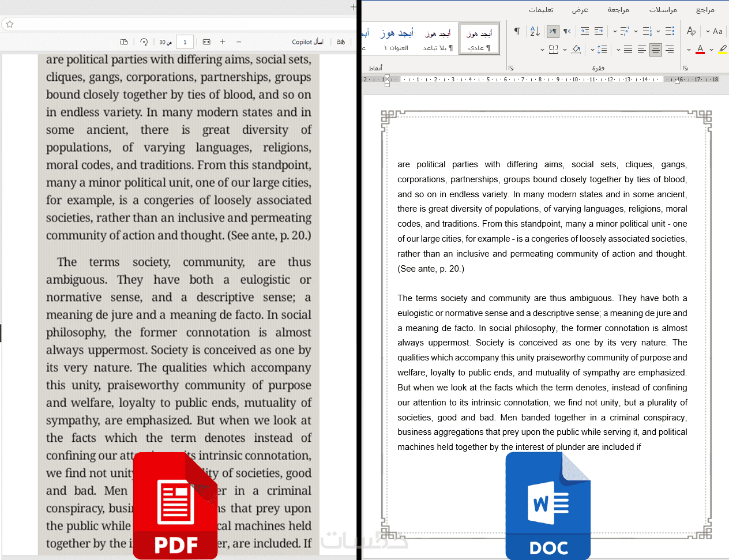729x560 pixels.
Task: Toggle center paragraph alignment
Action: [x=656, y=50]
